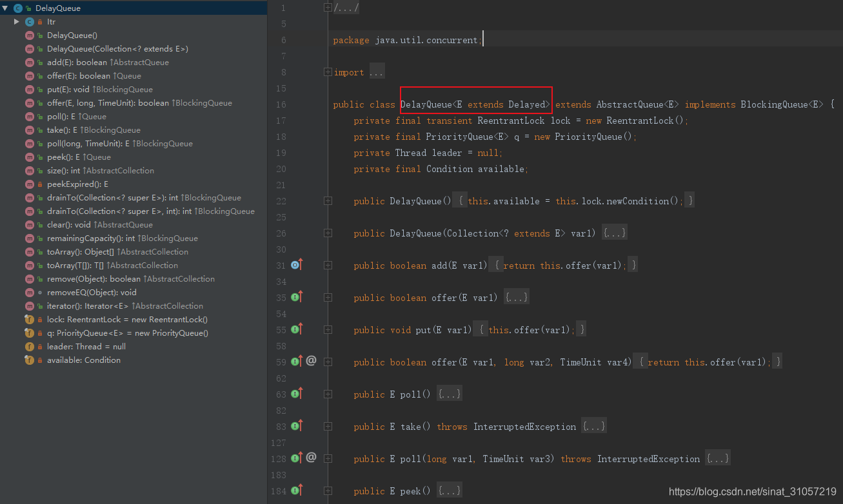This screenshot has height=504, width=843.
Task: Click the overriding gutter icon at line 31
Action: [x=297, y=265]
